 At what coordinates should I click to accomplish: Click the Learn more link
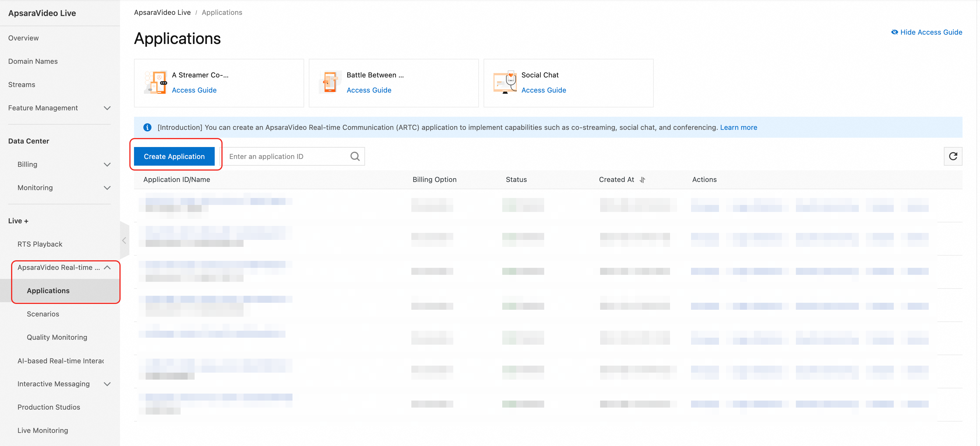pyautogui.click(x=738, y=128)
